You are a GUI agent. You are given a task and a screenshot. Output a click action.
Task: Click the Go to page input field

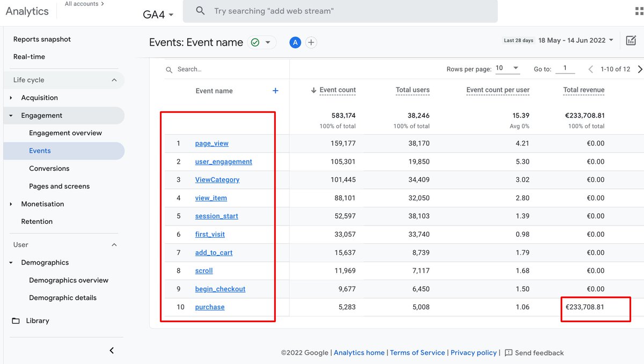[565, 68]
